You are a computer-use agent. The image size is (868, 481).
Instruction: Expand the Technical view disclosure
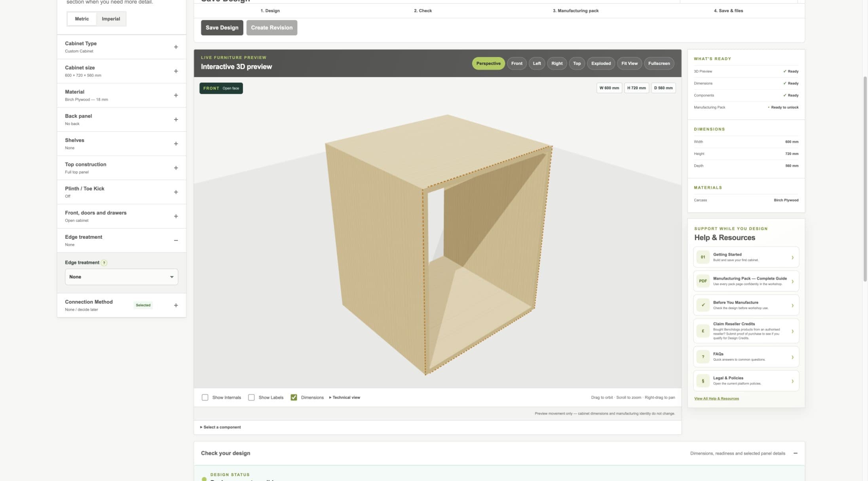(344, 397)
